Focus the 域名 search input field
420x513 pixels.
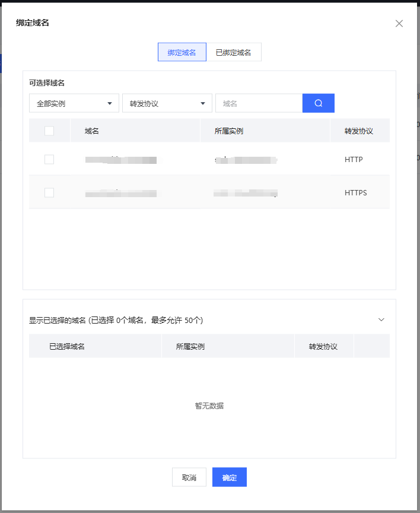pos(259,103)
